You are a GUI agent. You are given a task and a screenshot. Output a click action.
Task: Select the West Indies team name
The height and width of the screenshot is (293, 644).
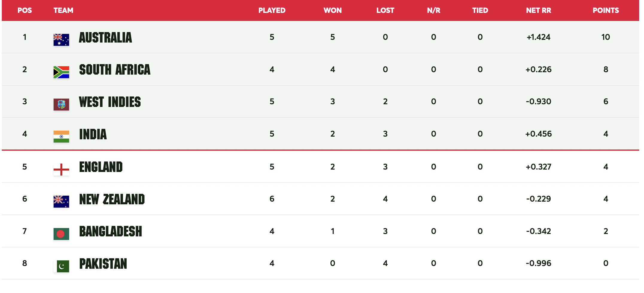click(x=110, y=102)
